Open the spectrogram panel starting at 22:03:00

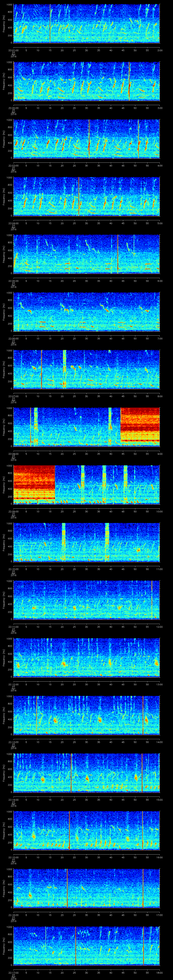point(87,139)
